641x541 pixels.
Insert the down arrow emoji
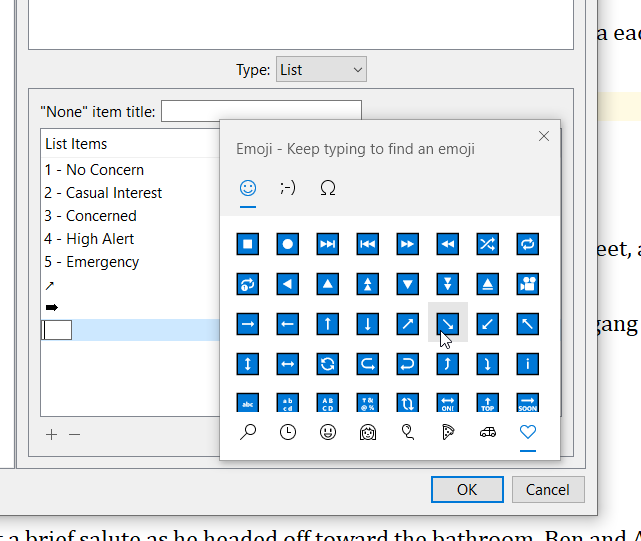coord(368,324)
